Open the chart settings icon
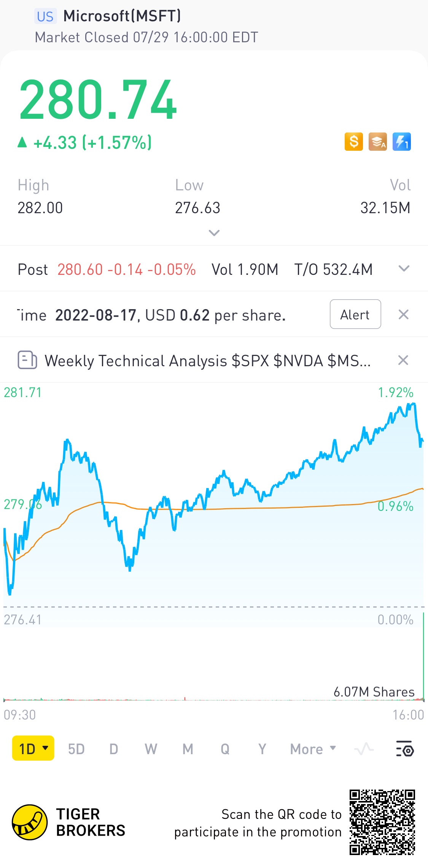428x868 pixels. pyautogui.click(x=405, y=748)
